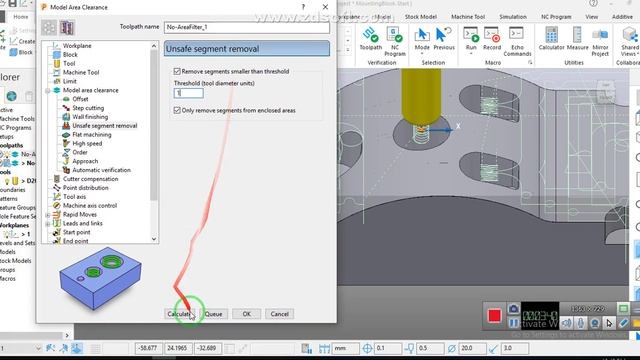Image resolution: width=640 pixels, height=360 pixels.
Task: Collapse Model area clearance tree node
Action: coord(48,90)
